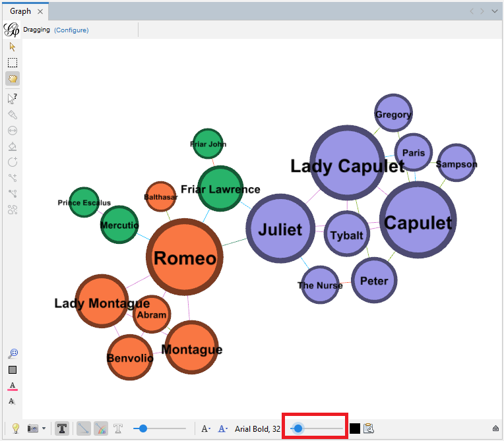Adjust the label font size slider
Screen dimensions: 504x441
pos(316,428)
